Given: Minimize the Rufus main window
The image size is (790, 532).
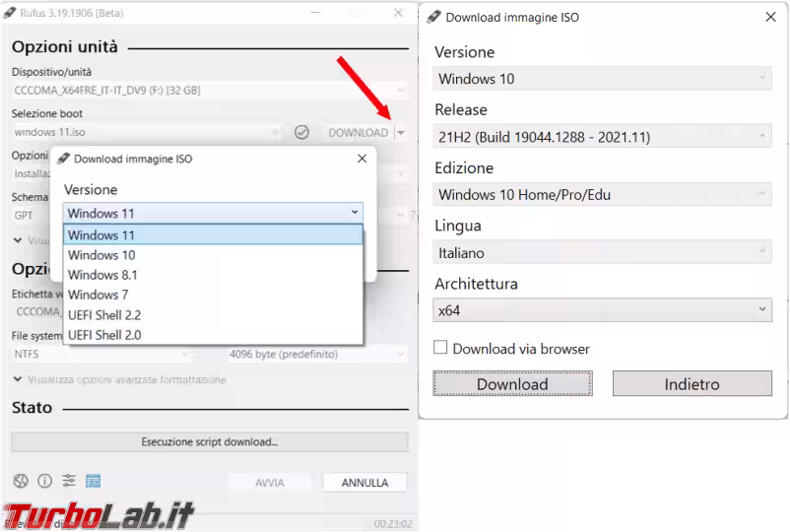Looking at the screenshot, I should [316, 13].
